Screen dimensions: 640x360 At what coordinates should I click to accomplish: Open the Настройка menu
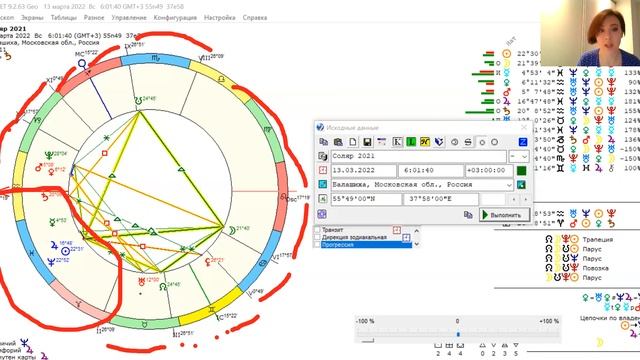pos(220,18)
